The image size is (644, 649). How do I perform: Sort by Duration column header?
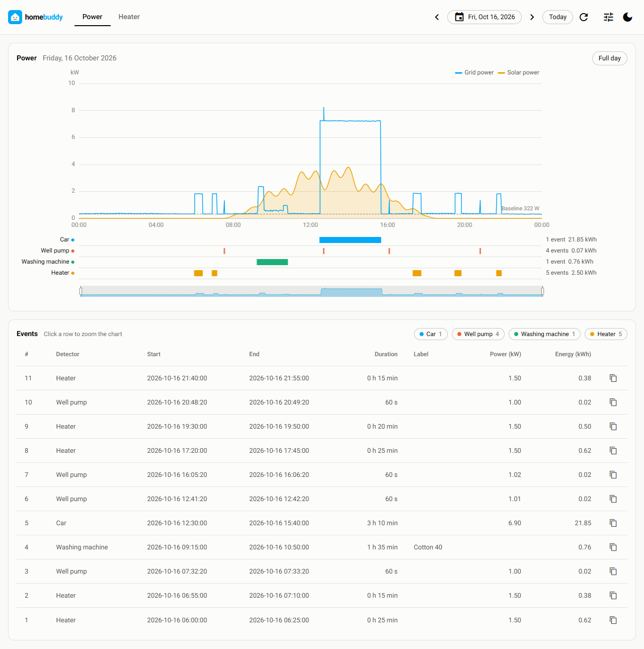pyautogui.click(x=386, y=354)
